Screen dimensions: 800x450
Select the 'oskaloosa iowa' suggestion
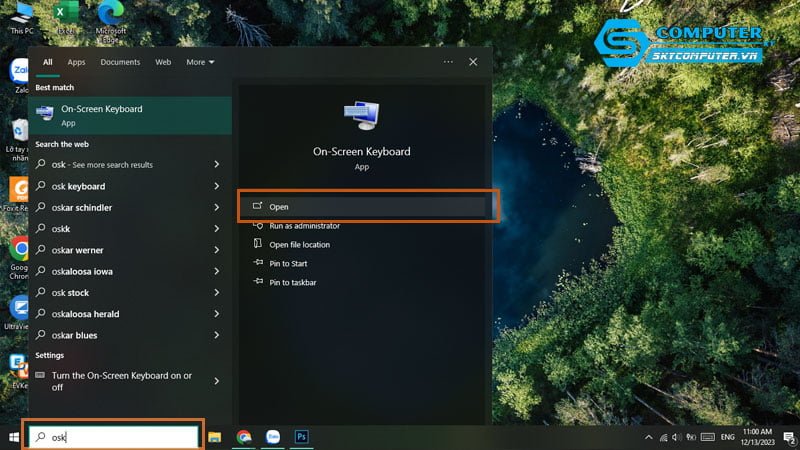[120, 271]
